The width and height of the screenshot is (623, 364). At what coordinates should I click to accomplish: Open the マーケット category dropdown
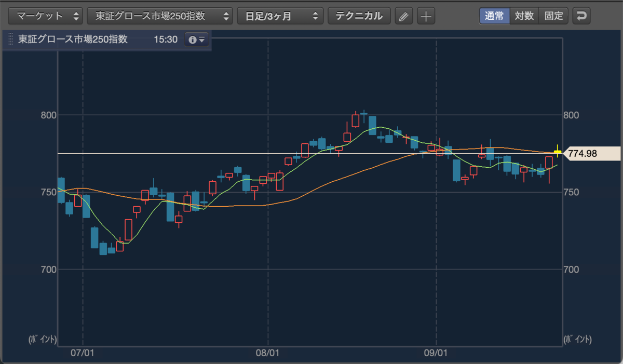tap(45, 16)
